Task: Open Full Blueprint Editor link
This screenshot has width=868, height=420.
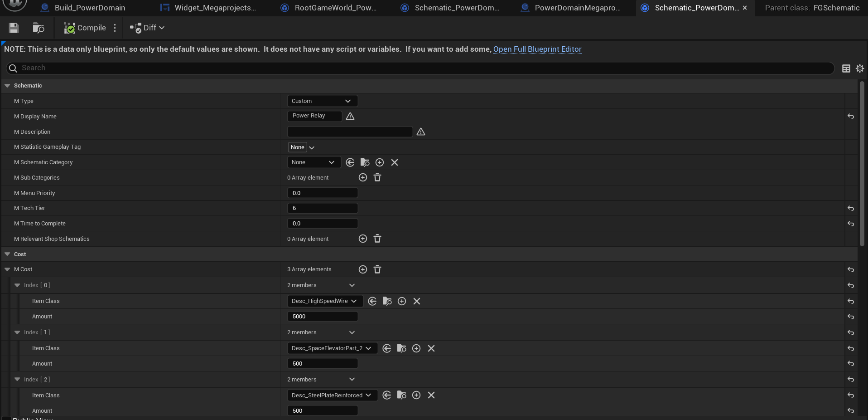Action: 537,49
